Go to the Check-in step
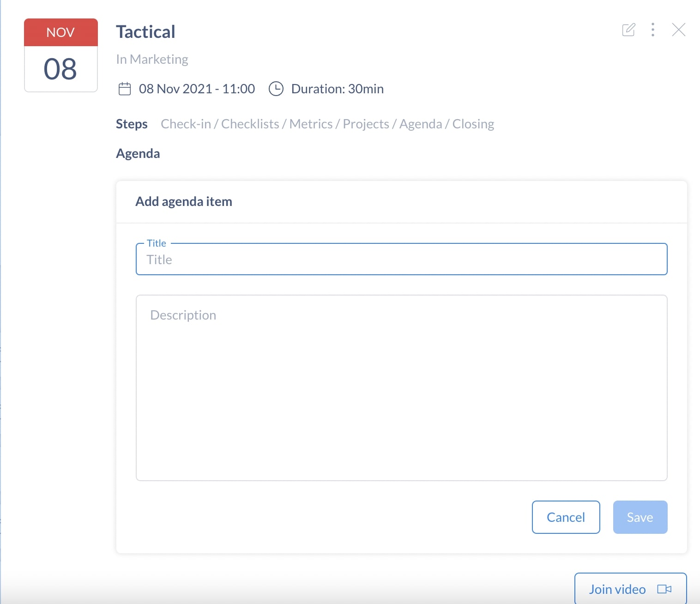Image resolution: width=700 pixels, height=604 pixels. tap(186, 124)
